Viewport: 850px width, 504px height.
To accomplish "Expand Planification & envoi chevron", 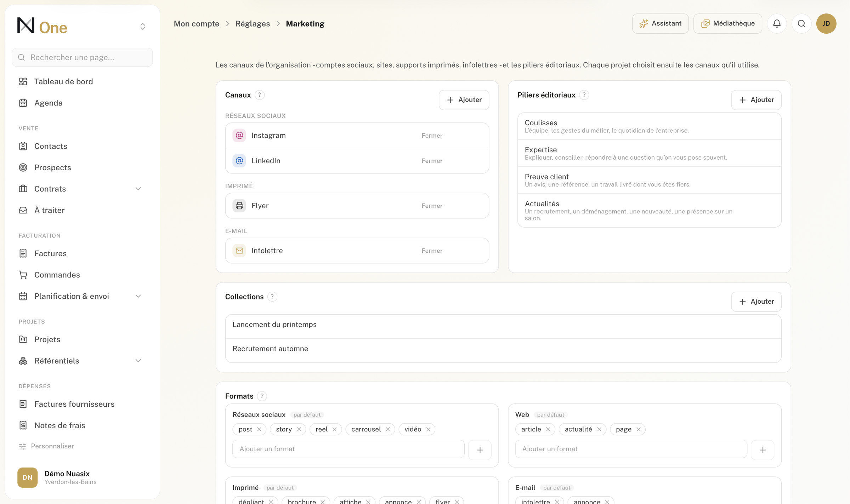I will 138,296.
